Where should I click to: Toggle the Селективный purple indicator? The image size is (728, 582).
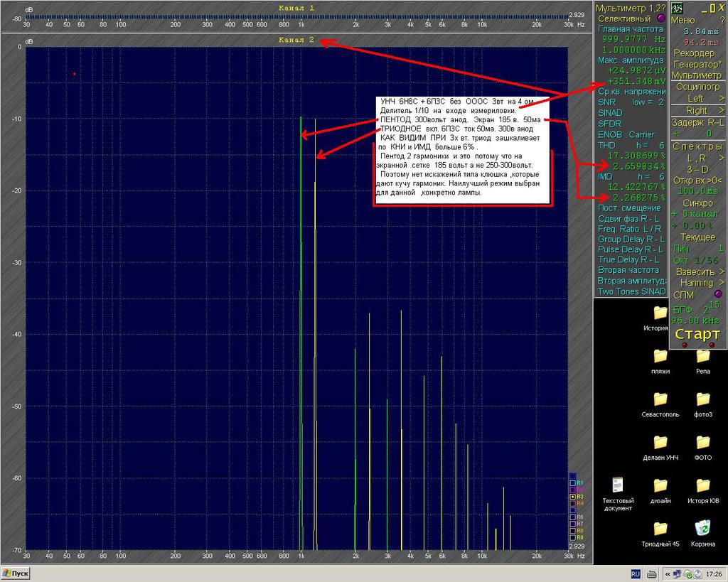pyautogui.click(x=661, y=18)
